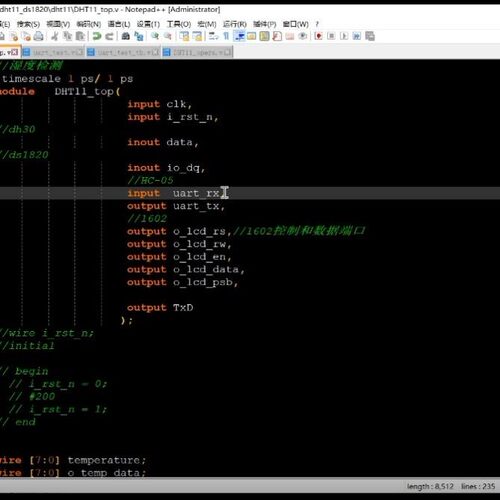Image resolution: width=500 pixels, height=500 pixels.
Task: Click 'length : 8,512' in status bar
Action: point(430,486)
